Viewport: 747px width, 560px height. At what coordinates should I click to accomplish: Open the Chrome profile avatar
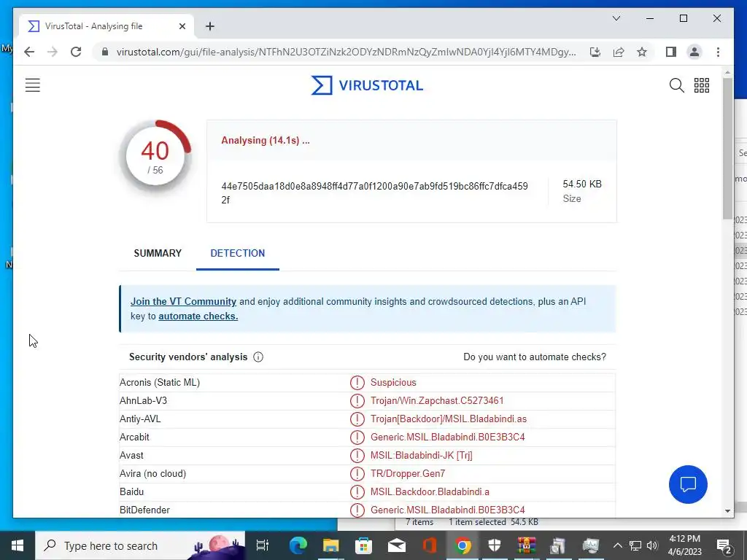click(694, 52)
